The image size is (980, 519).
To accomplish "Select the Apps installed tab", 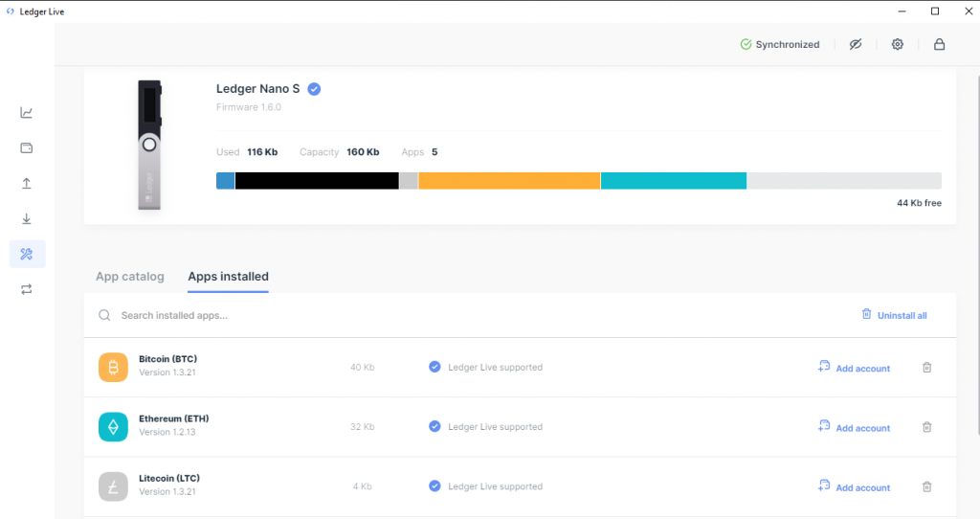I will pos(228,277).
